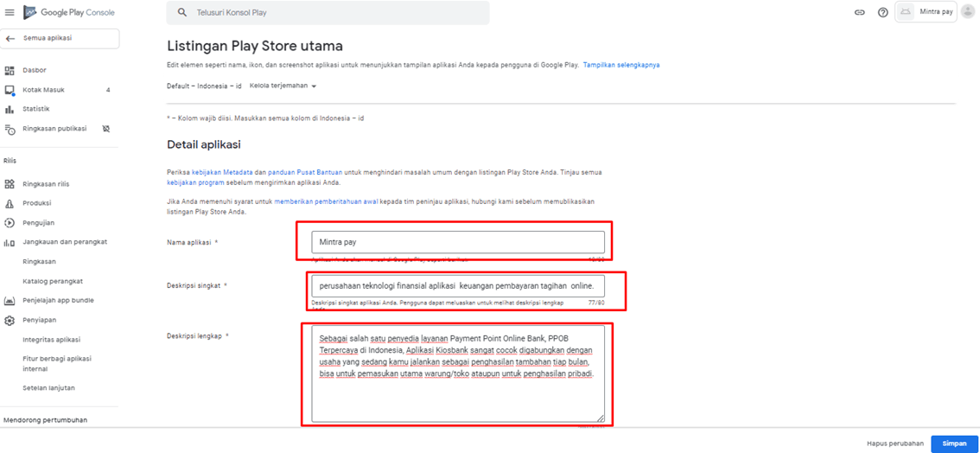The height and width of the screenshot is (453, 980).
Task: Click the Mendorong pertumbuhan section label
Action: click(x=46, y=420)
